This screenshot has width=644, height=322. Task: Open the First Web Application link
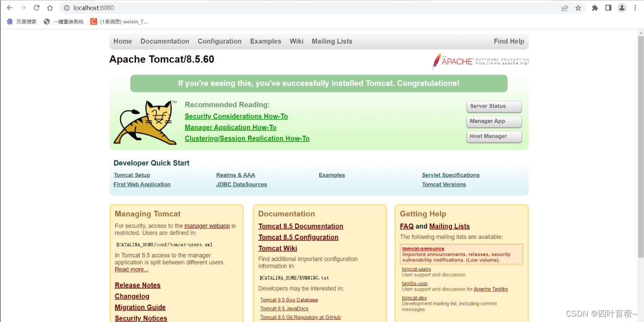[142, 184]
